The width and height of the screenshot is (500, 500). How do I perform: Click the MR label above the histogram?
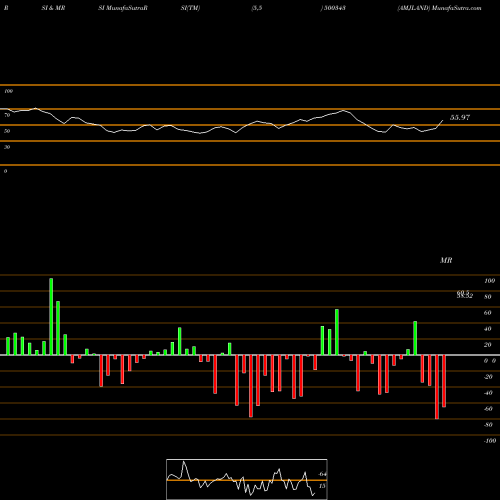446,260
